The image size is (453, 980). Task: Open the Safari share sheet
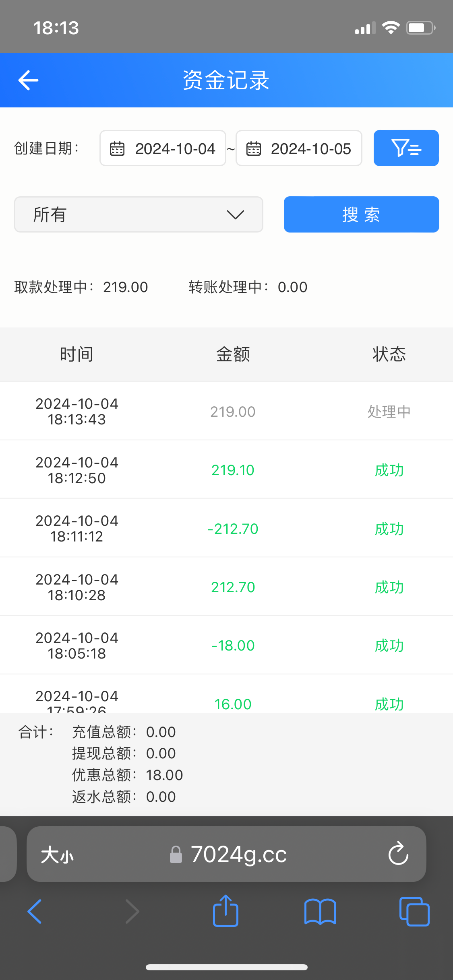225,911
